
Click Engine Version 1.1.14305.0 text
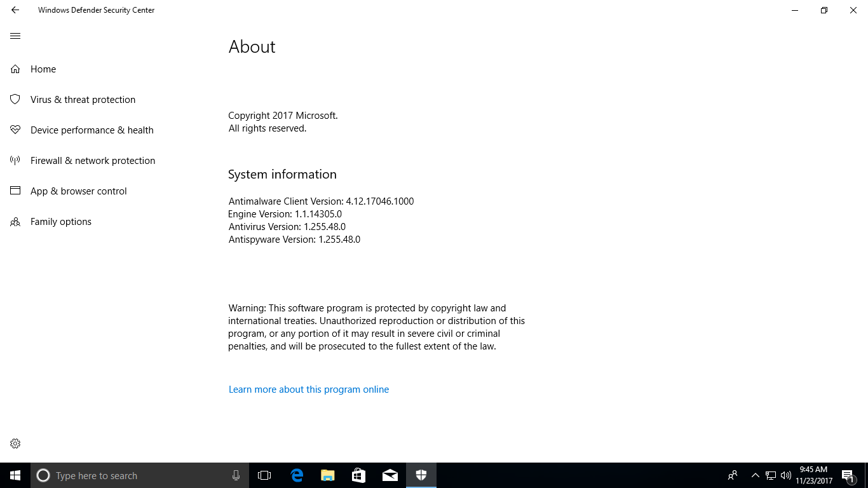coord(285,214)
